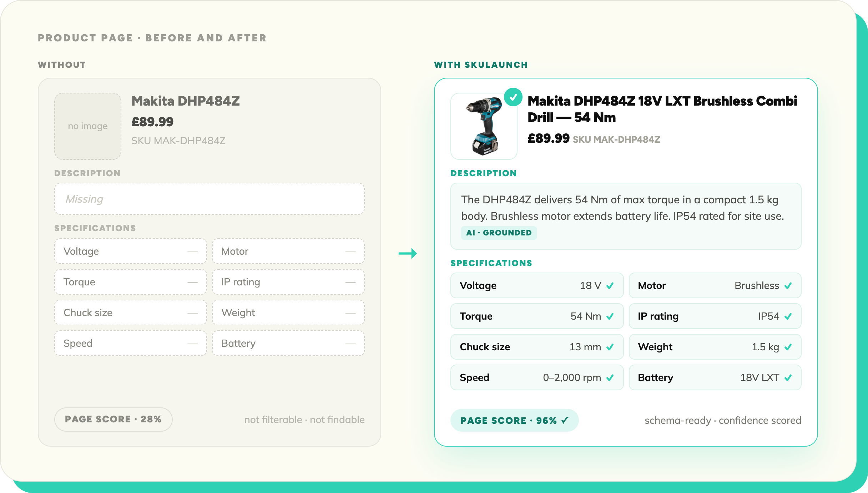Click the long Brushless Combi Drill title
Screen dimensions: 868x493
coord(662,109)
